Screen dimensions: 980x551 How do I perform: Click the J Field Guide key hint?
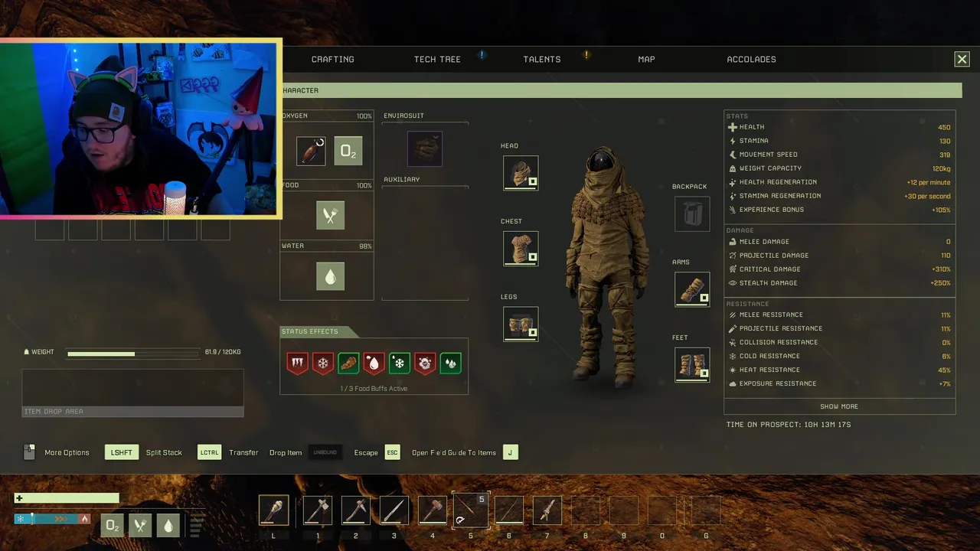click(511, 452)
